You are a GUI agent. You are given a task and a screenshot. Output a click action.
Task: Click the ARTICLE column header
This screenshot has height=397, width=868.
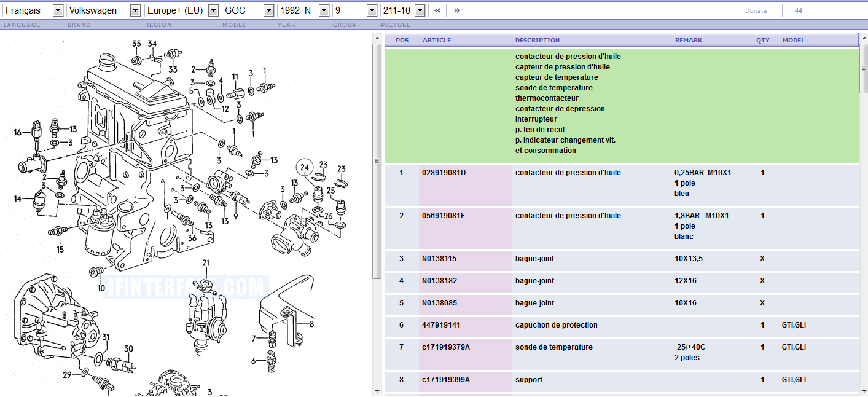(x=437, y=40)
